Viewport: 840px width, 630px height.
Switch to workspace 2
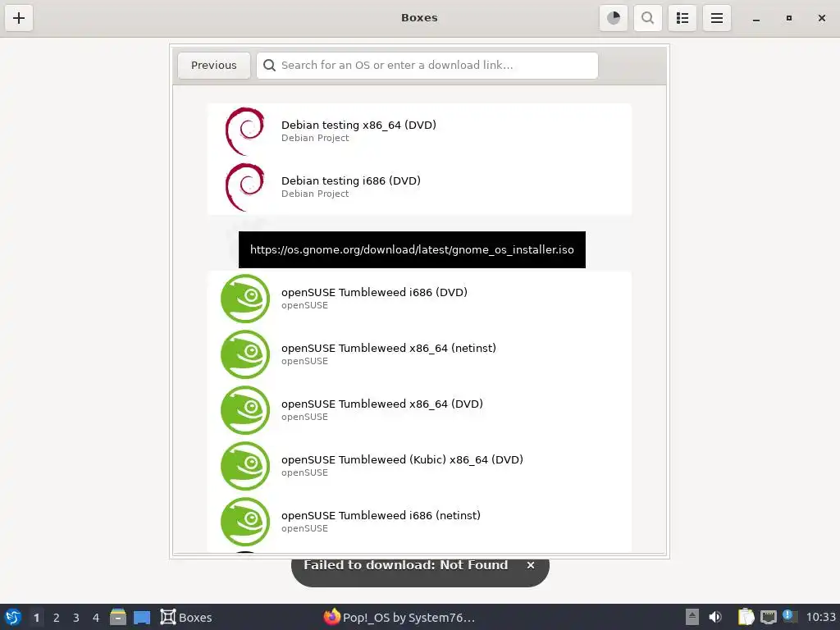(57, 618)
